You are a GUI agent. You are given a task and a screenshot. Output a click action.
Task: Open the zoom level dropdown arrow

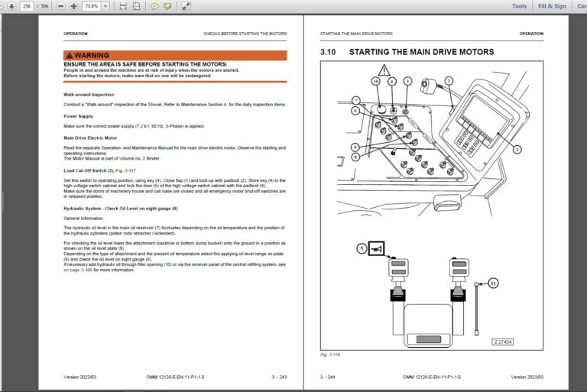click(105, 6)
